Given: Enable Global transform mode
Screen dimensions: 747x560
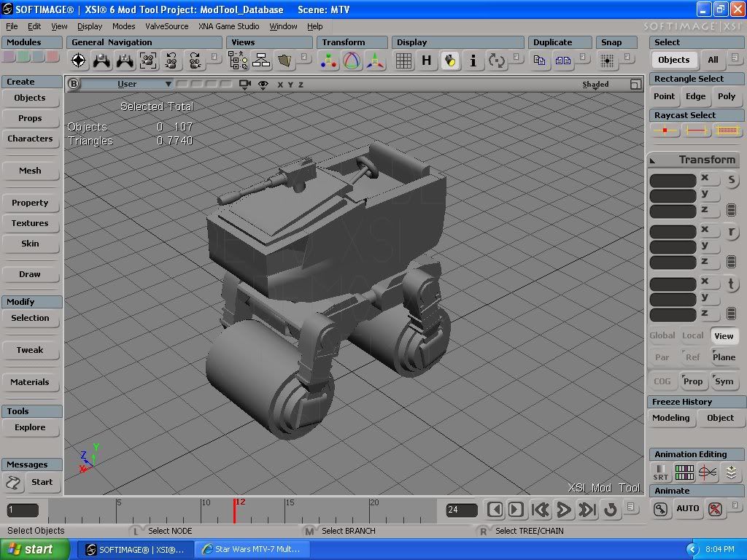Looking at the screenshot, I should point(662,335).
